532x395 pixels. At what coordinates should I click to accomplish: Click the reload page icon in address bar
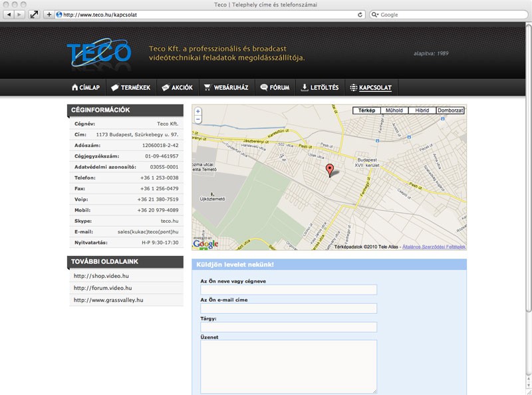(360, 15)
